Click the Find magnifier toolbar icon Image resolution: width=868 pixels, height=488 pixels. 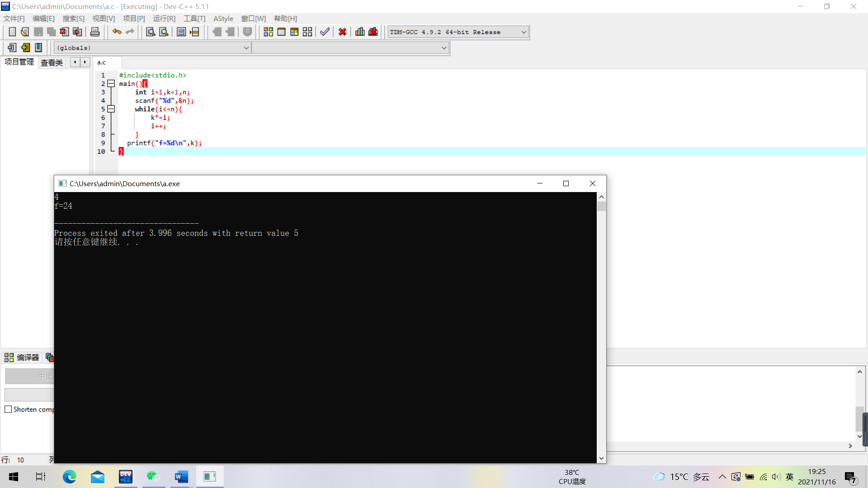coord(151,32)
